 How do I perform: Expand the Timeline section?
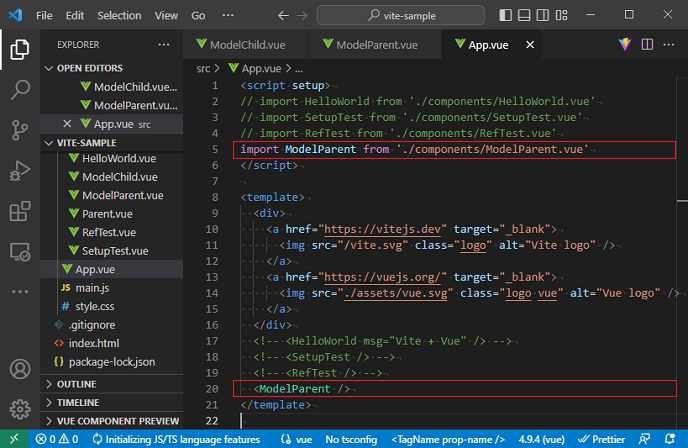(x=112, y=402)
